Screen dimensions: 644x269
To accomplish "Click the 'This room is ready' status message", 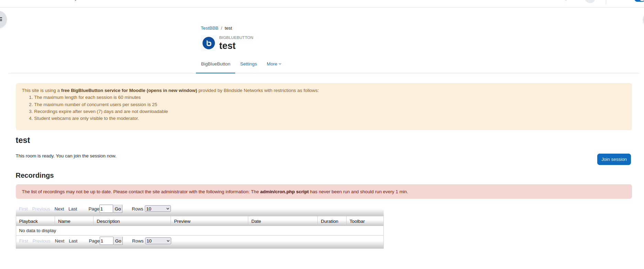I will [x=66, y=156].
